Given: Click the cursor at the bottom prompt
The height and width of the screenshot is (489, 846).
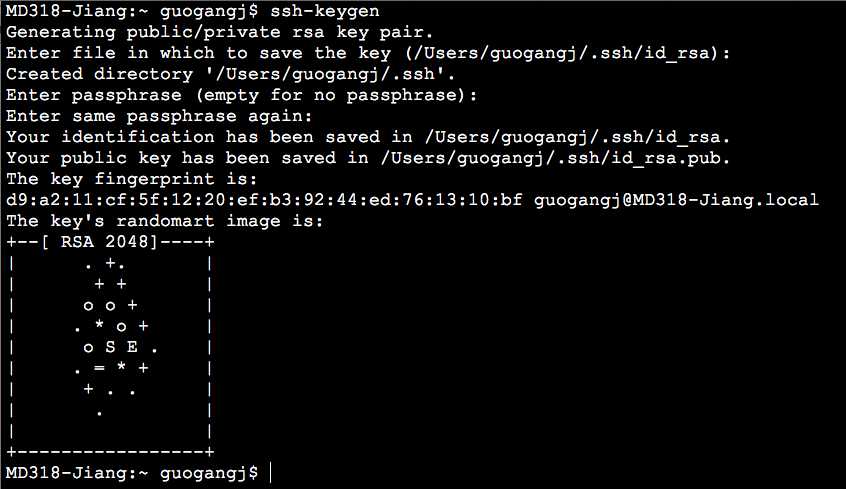Looking at the screenshot, I should [x=270, y=472].
